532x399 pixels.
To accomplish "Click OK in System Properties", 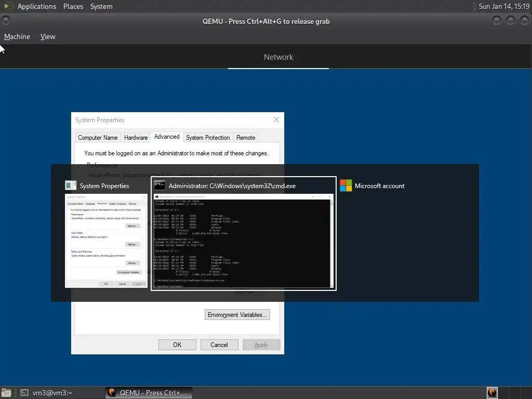I will [x=177, y=345].
